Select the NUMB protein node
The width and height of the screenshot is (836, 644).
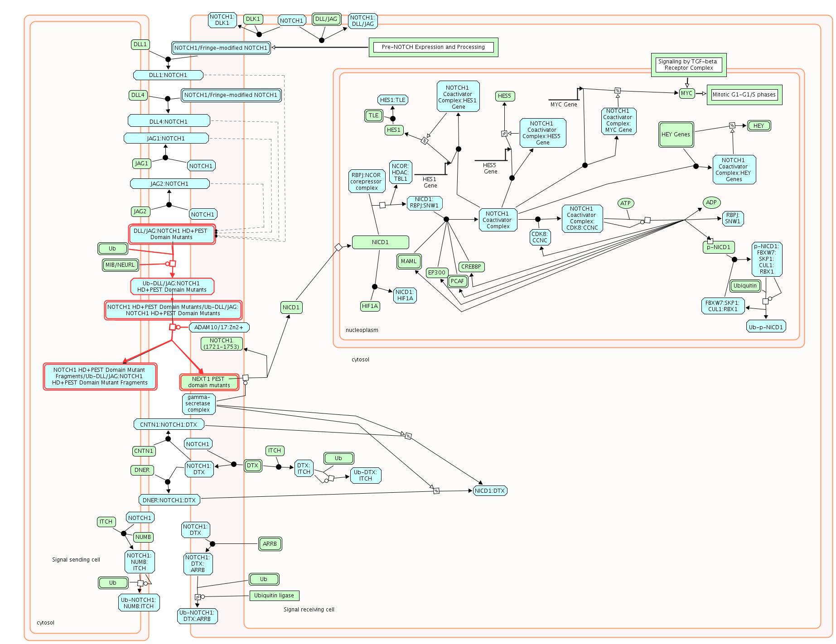143,537
